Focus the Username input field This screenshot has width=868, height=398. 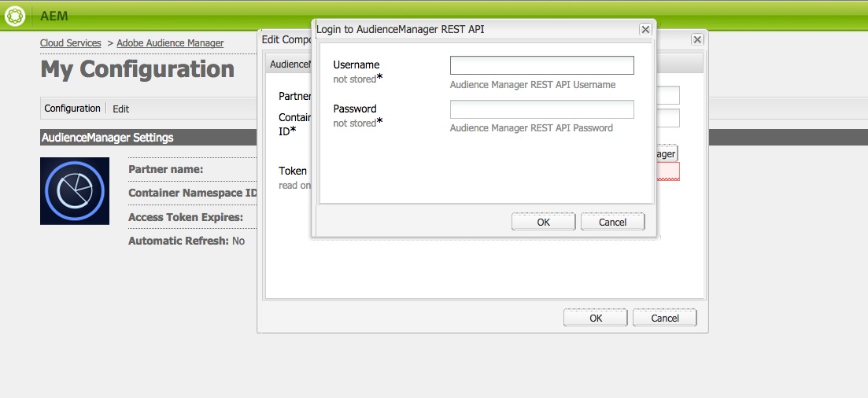[542, 65]
